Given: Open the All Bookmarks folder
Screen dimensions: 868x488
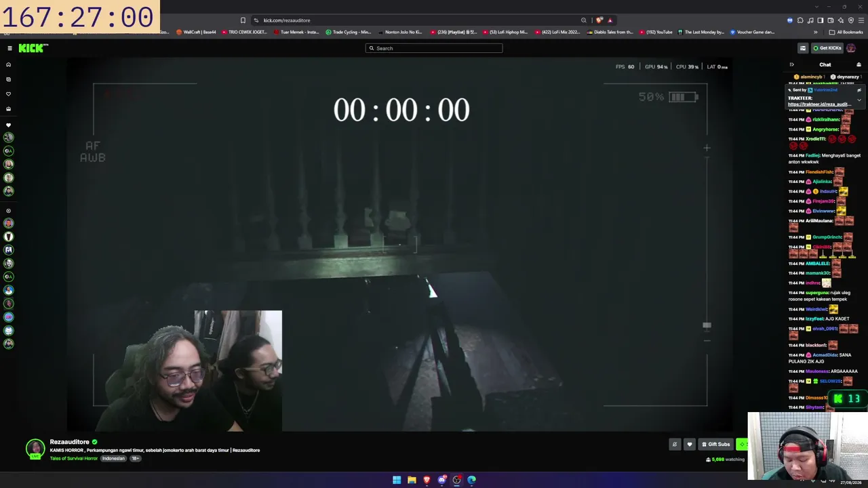Looking at the screenshot, I should point(847,32).
